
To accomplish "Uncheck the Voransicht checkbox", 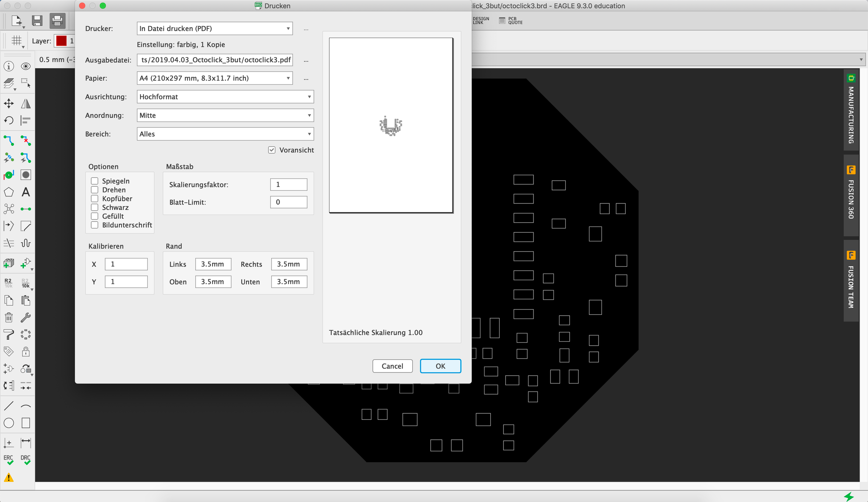I will click(272, 150).
